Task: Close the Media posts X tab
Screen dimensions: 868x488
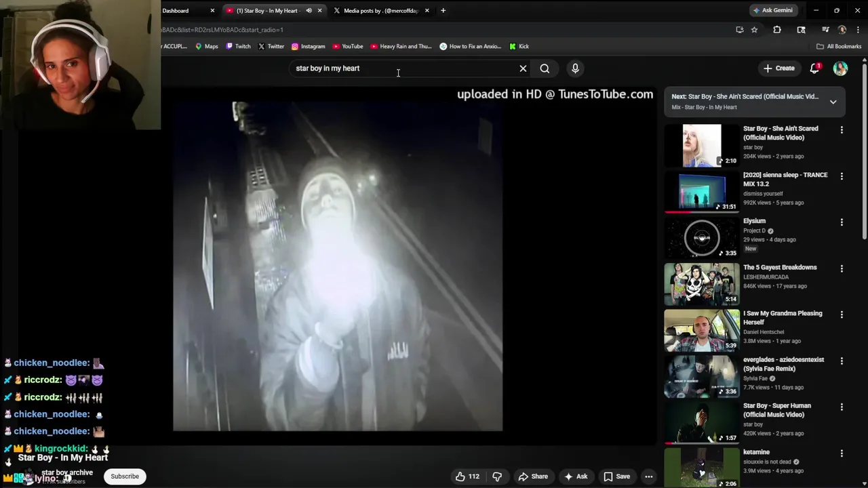Action: click(427, 11)
